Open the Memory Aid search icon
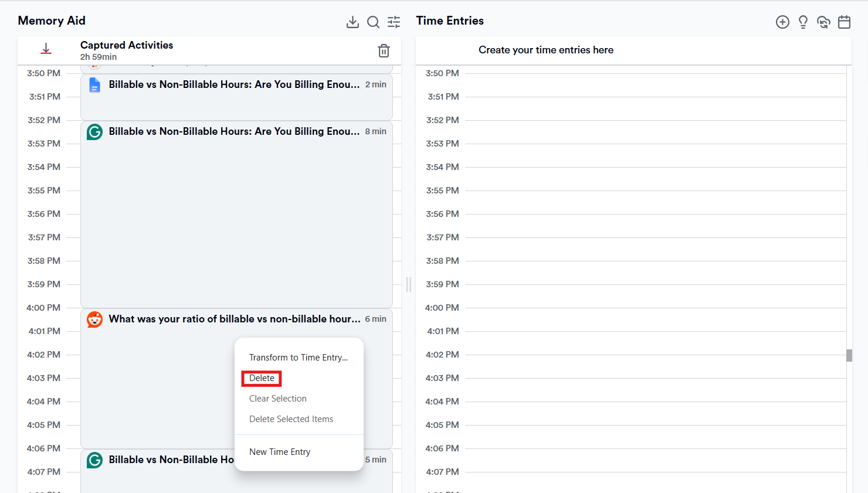 [x=373, y=22]
